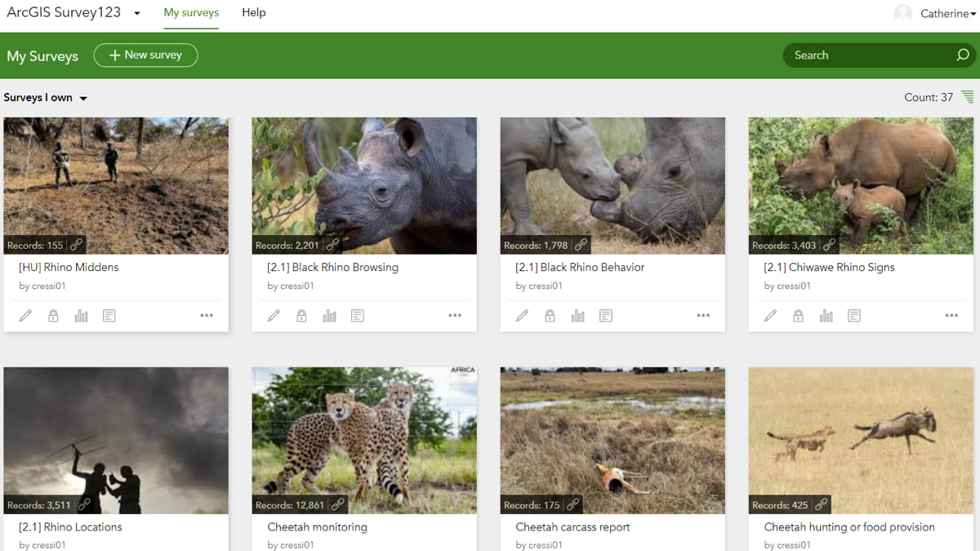Open the bar chart icon for Rhino Middens
Screen dimensions: 980x551
[82, 316]
